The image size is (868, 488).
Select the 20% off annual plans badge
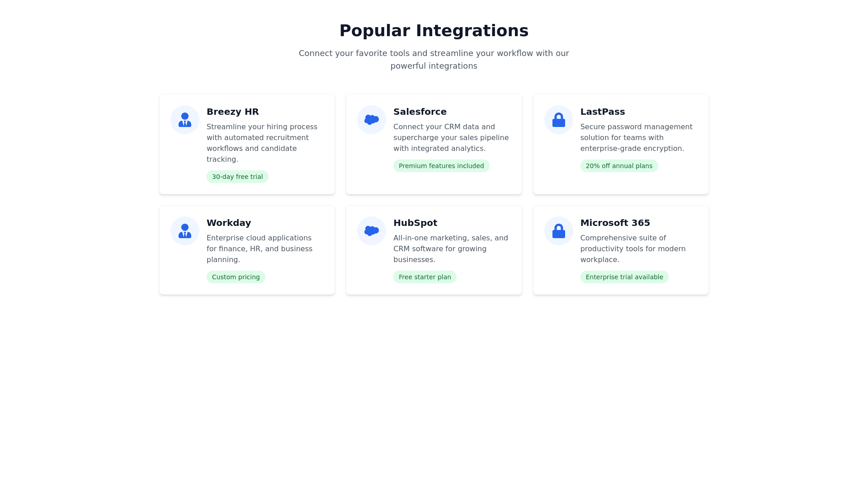click(619, 166)
